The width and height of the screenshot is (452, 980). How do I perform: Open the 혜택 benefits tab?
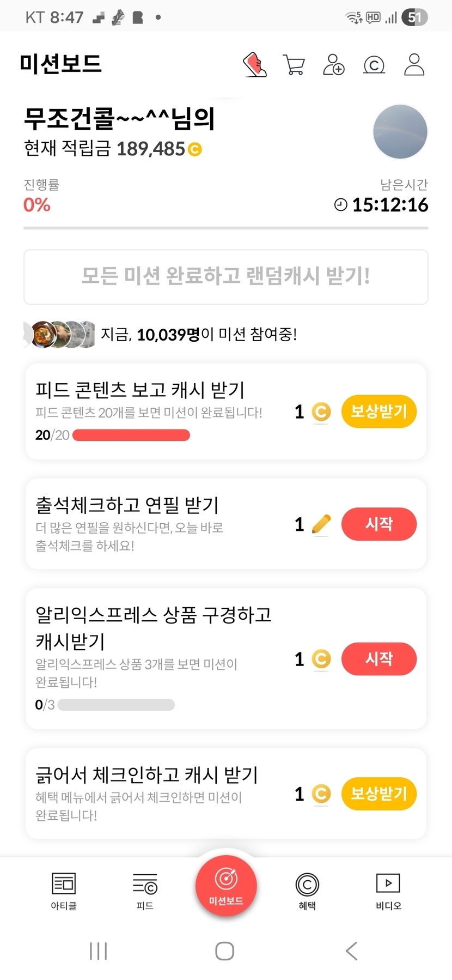coord(307,891)
